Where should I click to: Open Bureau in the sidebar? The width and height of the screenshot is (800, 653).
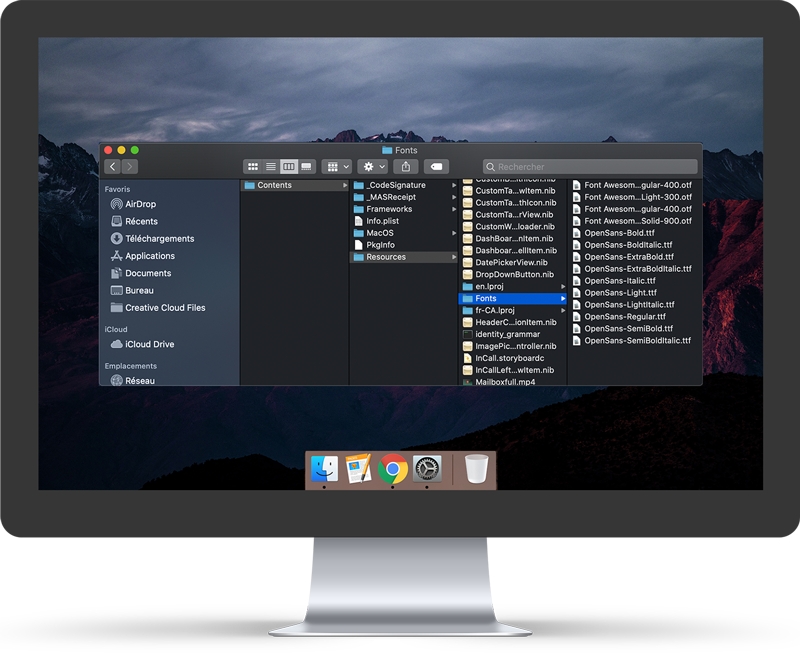(133, 291)
